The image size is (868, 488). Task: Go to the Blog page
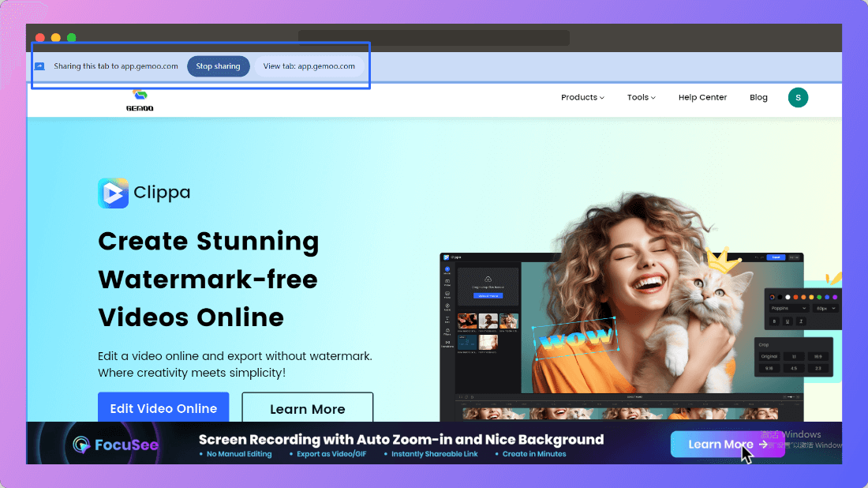(758, 97)
